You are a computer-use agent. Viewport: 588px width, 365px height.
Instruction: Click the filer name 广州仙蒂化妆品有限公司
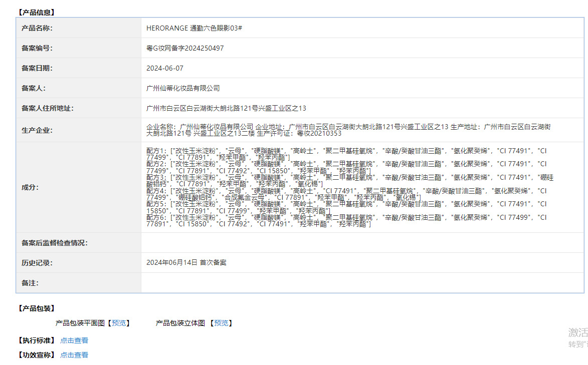tap(183, 88)
